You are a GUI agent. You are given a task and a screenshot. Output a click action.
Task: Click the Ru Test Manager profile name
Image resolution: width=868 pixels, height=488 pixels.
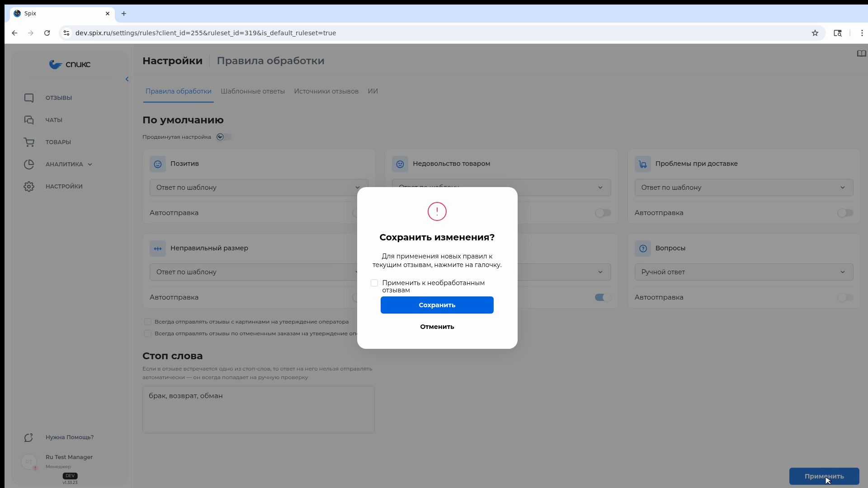tap(69, 457)
